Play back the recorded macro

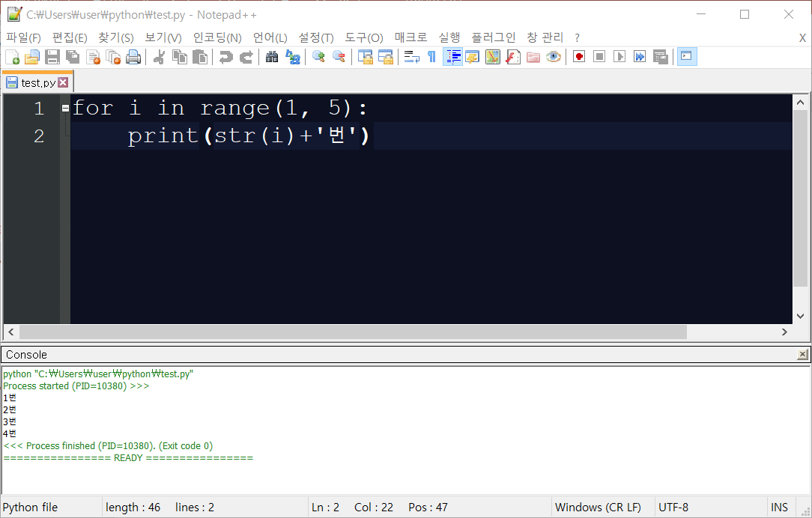619,57
